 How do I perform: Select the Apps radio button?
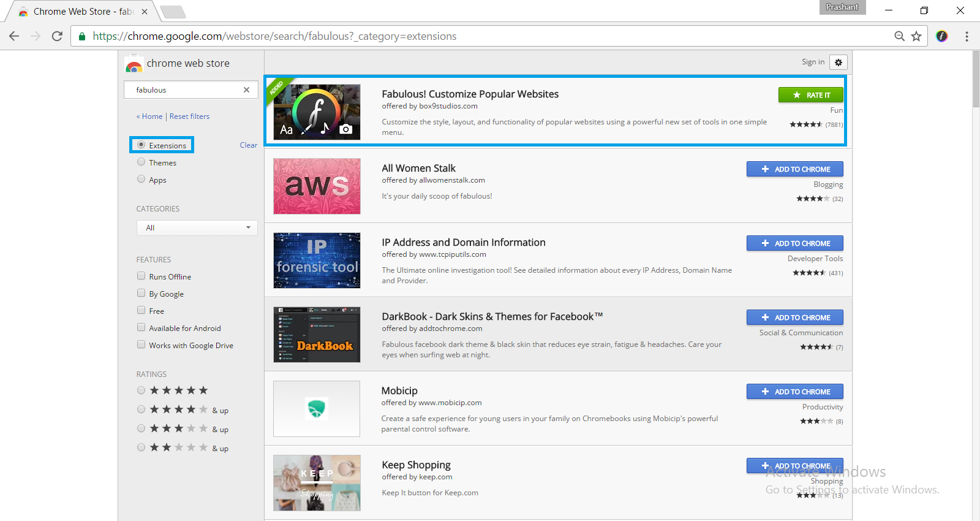pos(141,179)
